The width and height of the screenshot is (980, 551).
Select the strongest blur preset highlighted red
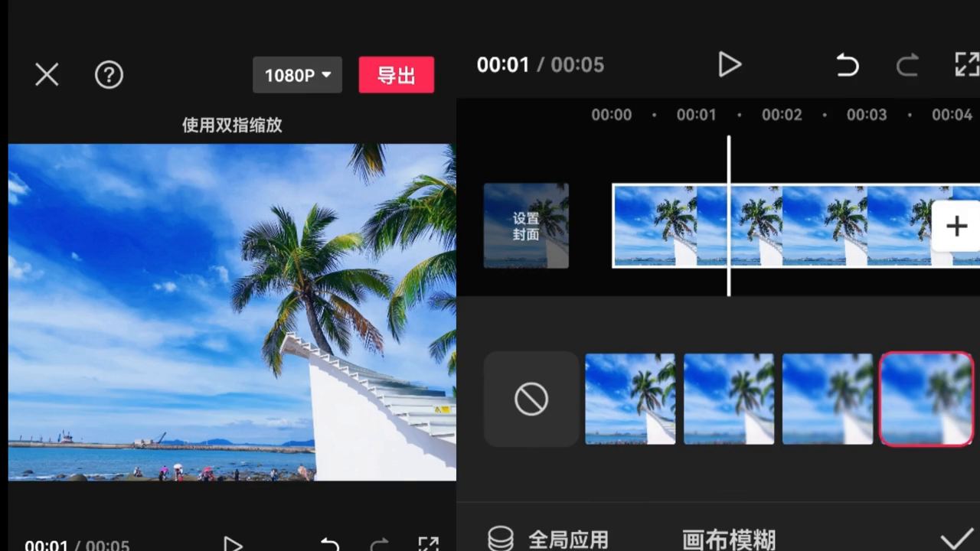coord(926,399)
